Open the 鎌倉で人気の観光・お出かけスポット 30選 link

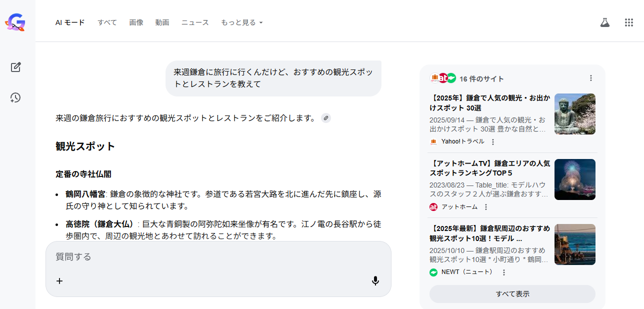point(489,102)
